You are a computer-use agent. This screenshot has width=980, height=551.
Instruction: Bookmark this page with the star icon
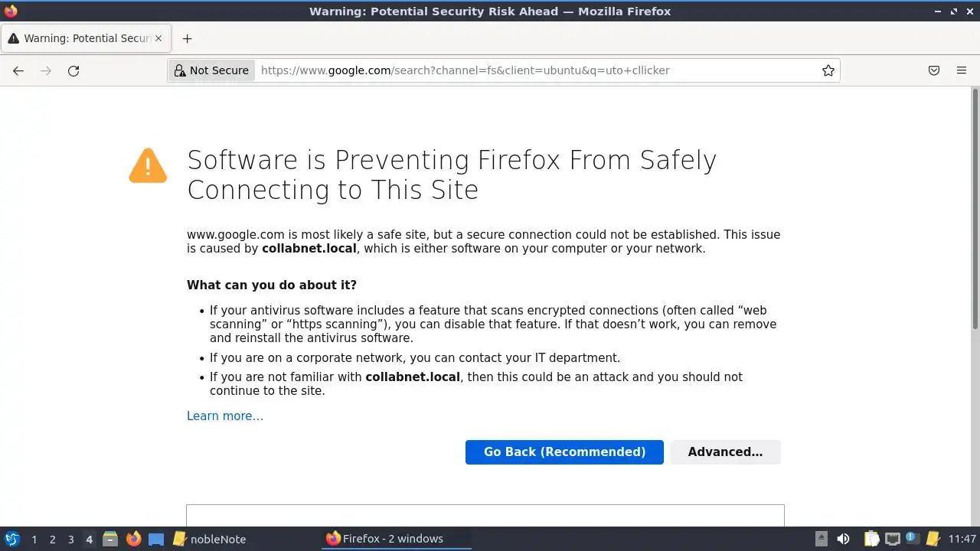point(828,70)
